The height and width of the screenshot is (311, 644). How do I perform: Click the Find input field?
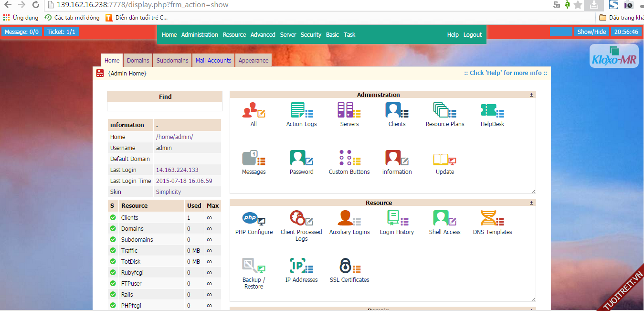[165, 107]
